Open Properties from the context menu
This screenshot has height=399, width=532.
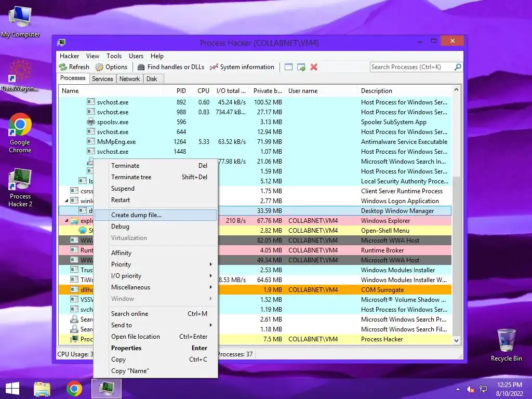click(155, 348)
